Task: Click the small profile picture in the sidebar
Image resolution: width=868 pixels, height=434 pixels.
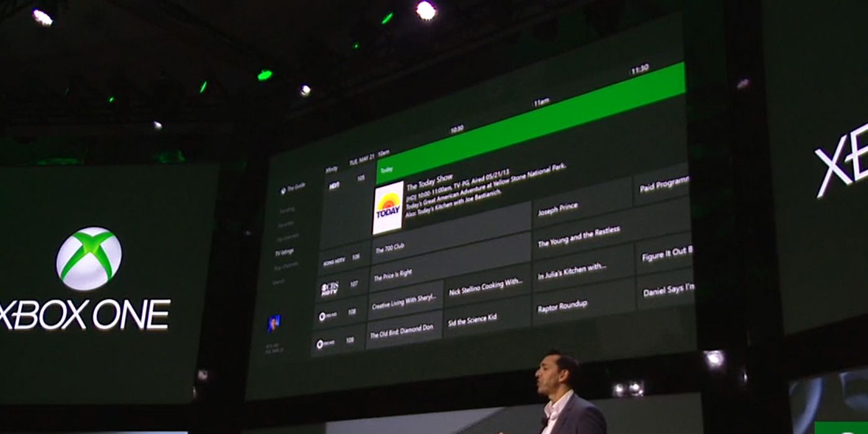Action: [273, 323]
